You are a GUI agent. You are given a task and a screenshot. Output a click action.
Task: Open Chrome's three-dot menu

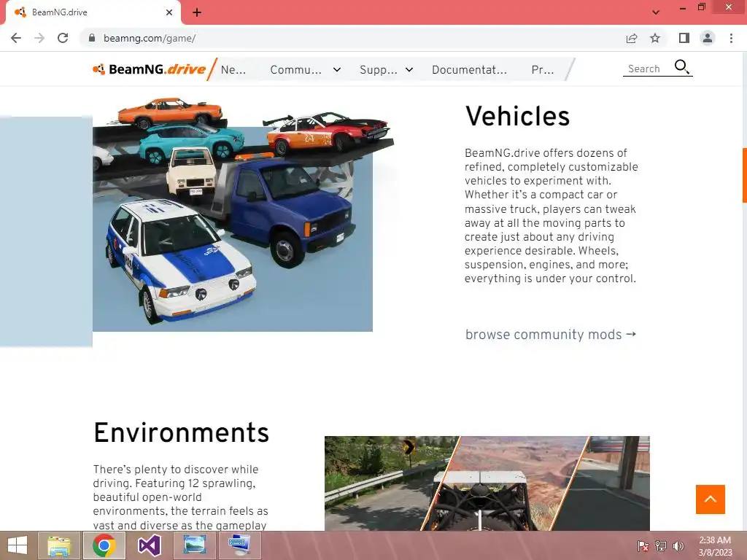pos(731,38)
